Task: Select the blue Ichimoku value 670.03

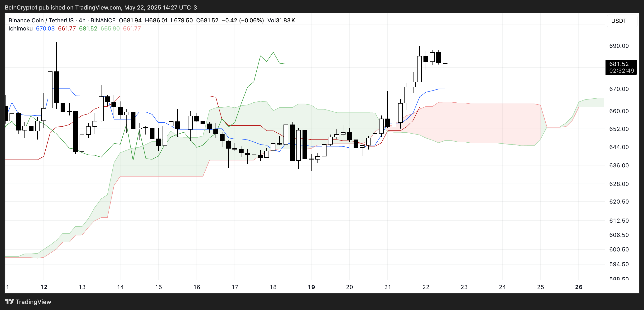Action: (45, 29)
